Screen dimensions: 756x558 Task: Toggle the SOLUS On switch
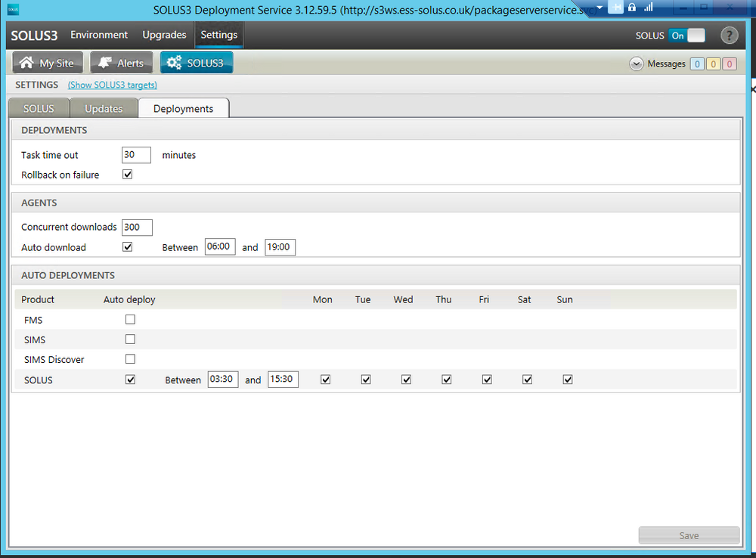point(687,36)
